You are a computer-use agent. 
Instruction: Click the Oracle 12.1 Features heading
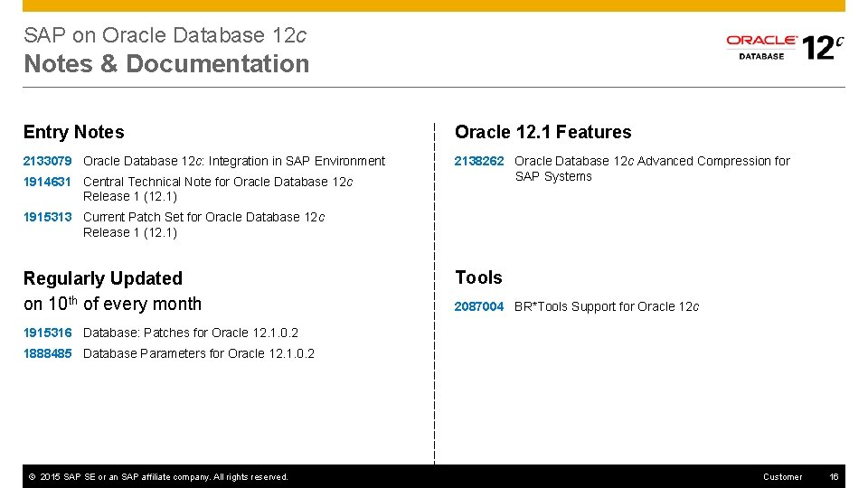[542, 132]
